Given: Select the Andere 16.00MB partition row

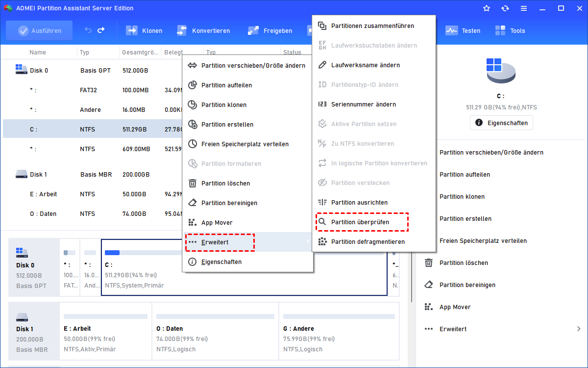Looking at the screenshot, I should (x=92, y=109).
